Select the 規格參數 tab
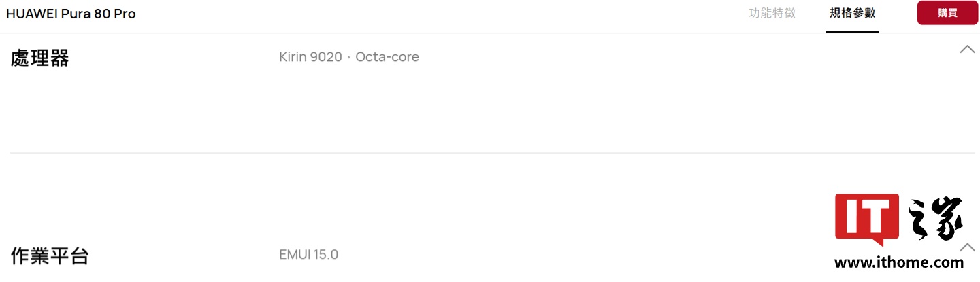This screenshot has height=282, width=980. 852,13
